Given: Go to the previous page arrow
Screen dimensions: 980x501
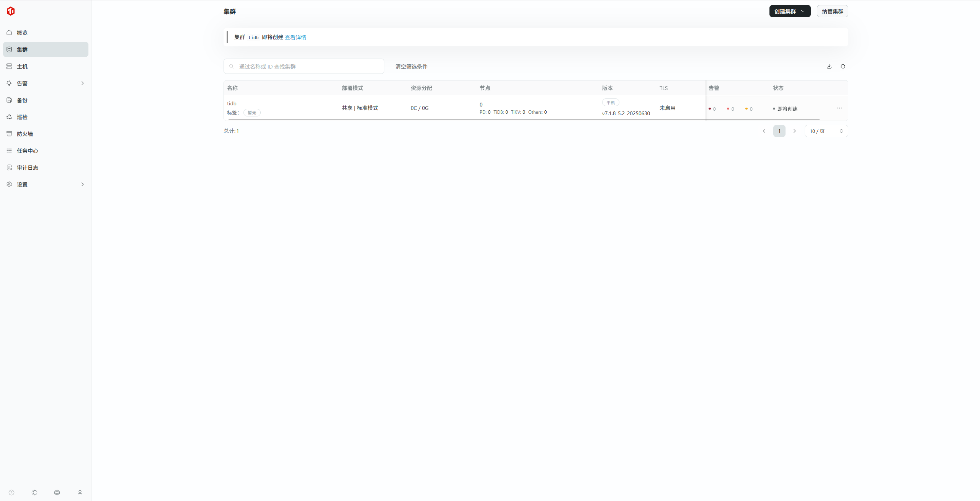Looking at the screenshot, I should point(764,131).
